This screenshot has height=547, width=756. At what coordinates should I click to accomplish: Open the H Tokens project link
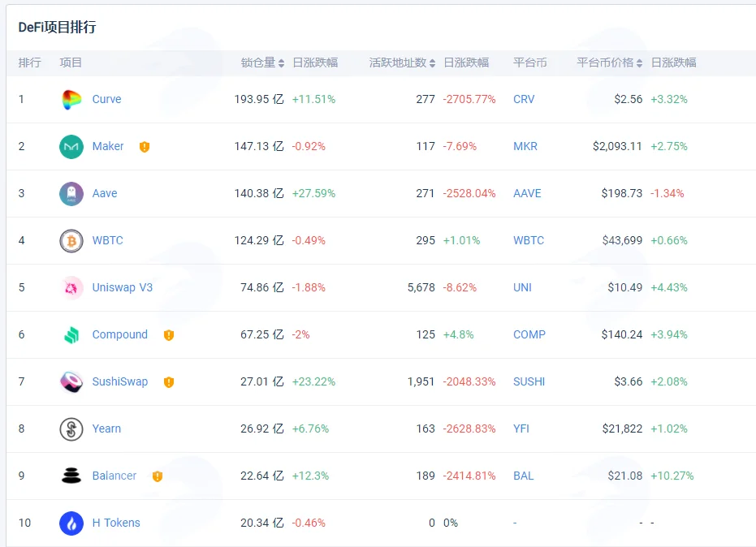(x=116, y=523)
